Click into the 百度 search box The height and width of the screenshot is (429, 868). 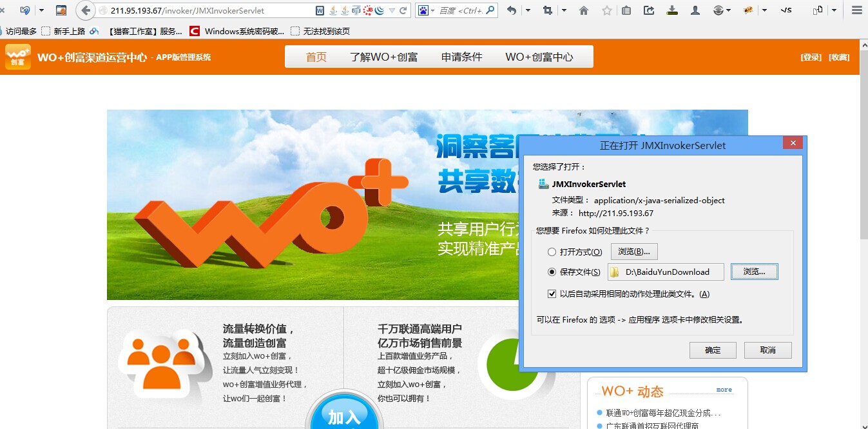[461, 10]
